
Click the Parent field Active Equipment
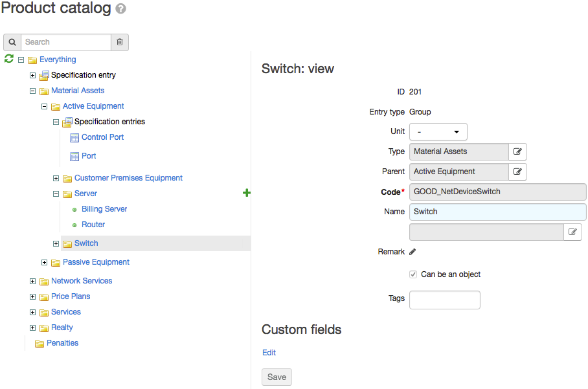(x=459, y=172)
